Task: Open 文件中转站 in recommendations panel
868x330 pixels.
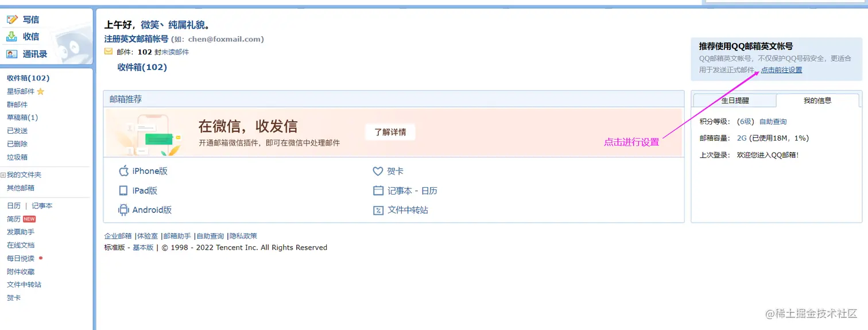Action: click(408, 210)
